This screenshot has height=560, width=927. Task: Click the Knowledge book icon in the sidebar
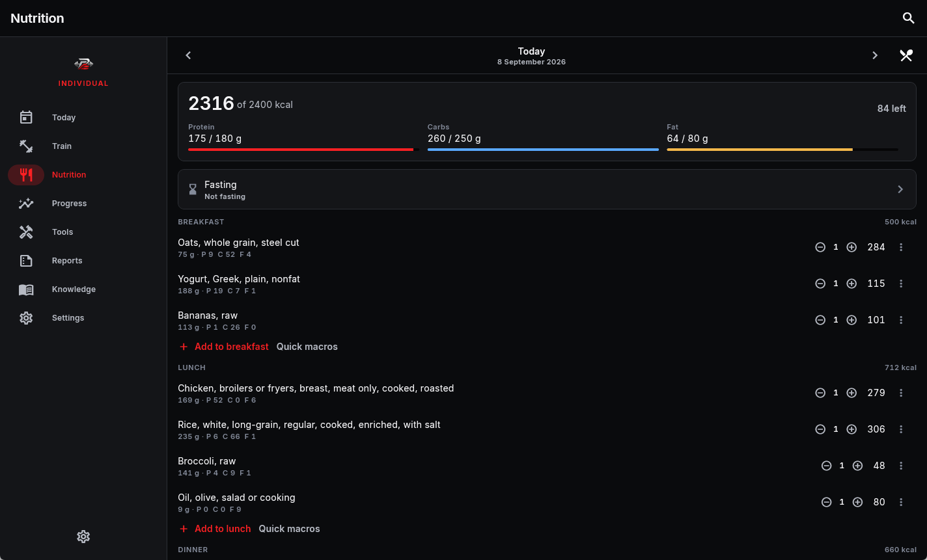pyautogui.click(x=26, y=289)
